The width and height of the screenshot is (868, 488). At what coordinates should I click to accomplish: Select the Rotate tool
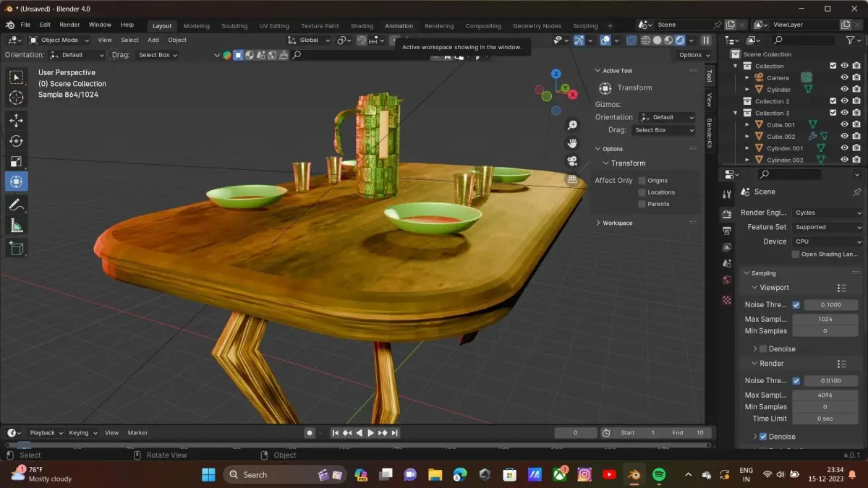[x=16, y=141]
